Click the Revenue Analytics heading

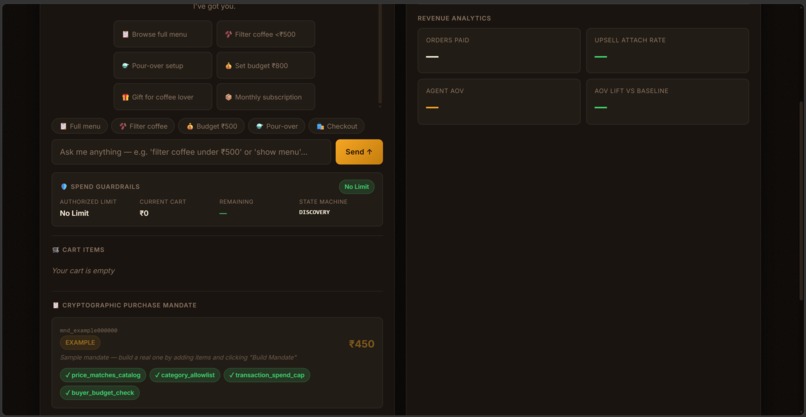tap(454, 19)
